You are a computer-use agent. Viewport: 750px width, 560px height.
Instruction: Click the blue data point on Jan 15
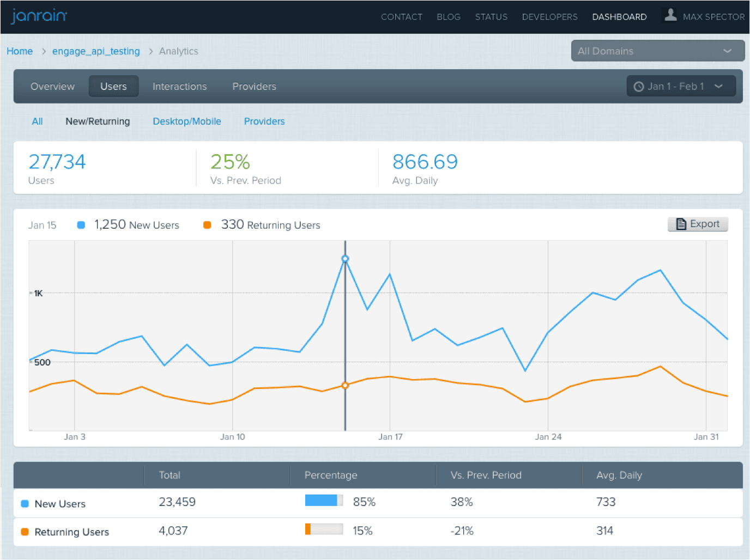tap(345, 259)
